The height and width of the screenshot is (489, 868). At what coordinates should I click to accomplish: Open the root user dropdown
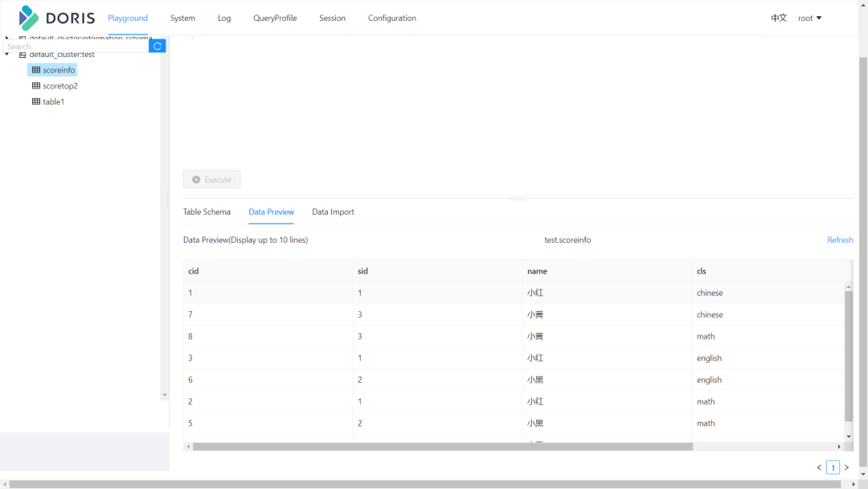pyautogui.click(x=810, y=18)
